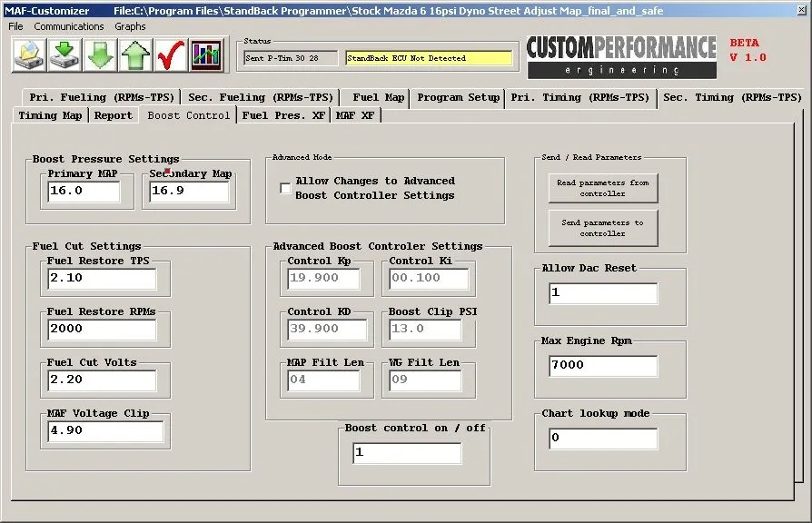Screen dimensions: 812x523
Task: Open the Timing Map tab
Action: tap(49, 115)
